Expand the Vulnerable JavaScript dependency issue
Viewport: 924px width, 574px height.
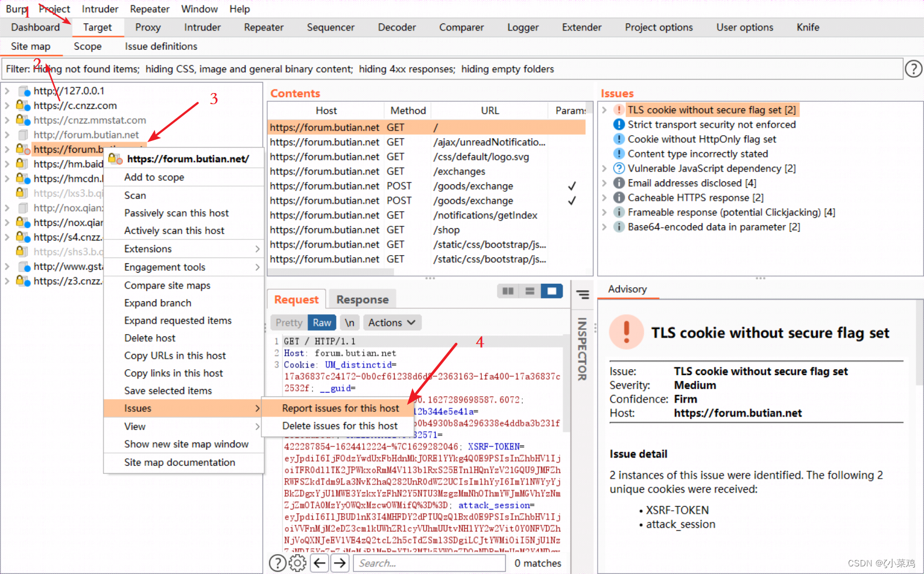(604, 168)
